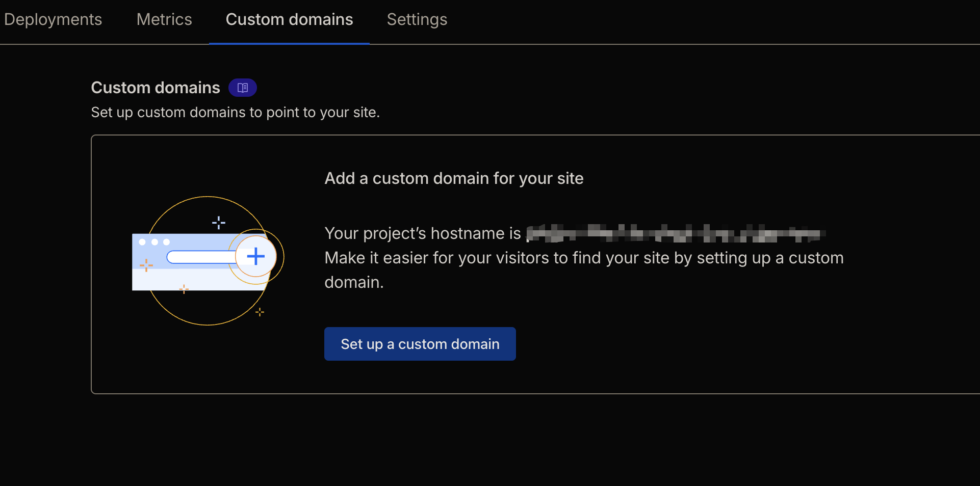The height and width of the screenshot is (486, 980).
Task: Click the 'Your project's hostname is' text
Action: [423, 233]
